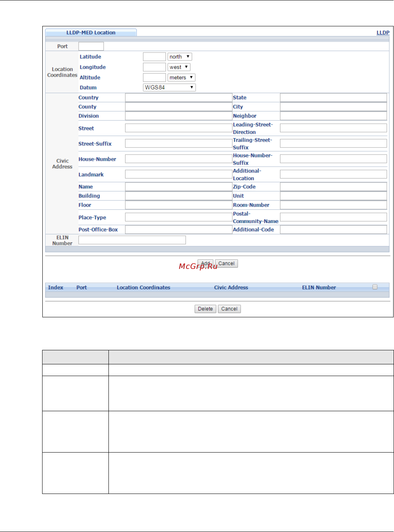Click the Port column header in the table
The image size is (394, 532).
(82, 288)
